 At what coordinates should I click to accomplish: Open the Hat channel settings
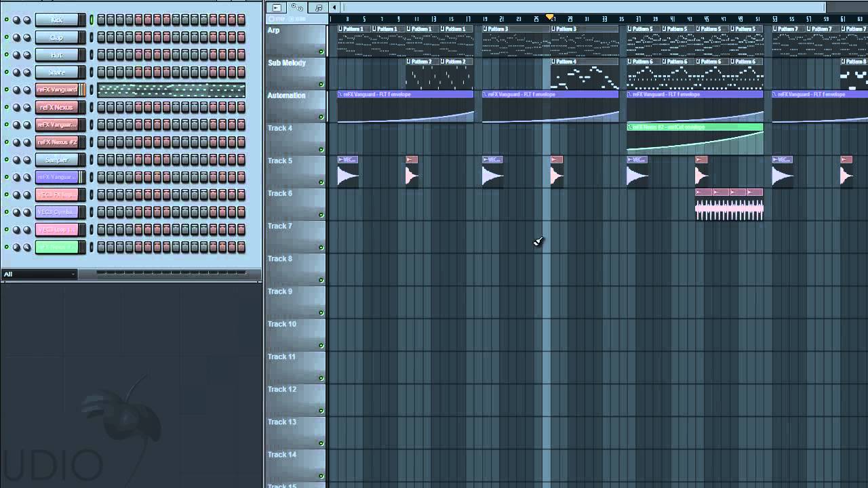pos(57,55)
